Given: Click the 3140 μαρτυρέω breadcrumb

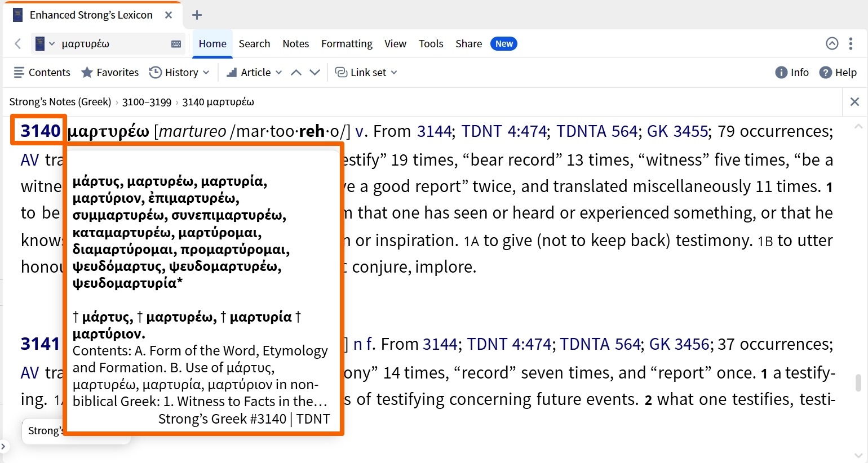Looking at the screenshot, I should 218,102.
